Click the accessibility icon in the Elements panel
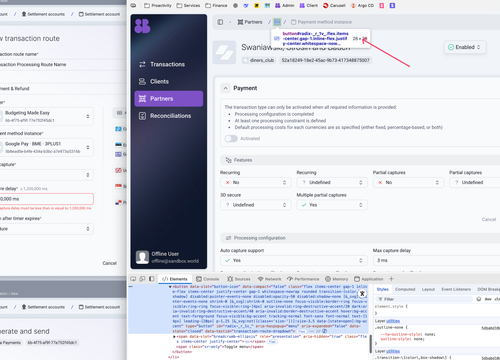The width and height of the screenshot is (500, 360). (362, 294)
